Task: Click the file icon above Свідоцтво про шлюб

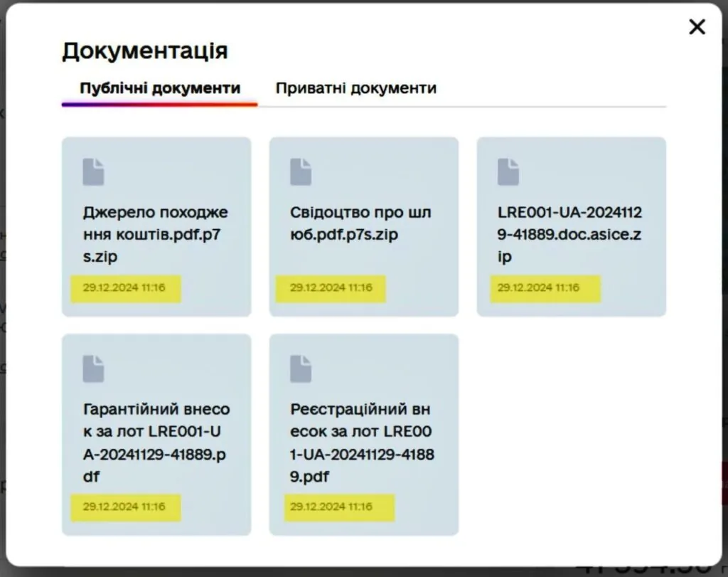Action: coord(301,172)
